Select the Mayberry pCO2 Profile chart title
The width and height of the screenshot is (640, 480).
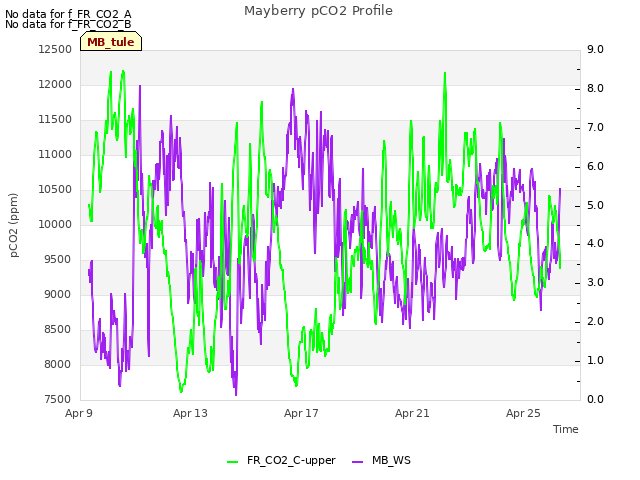(318, 11)
